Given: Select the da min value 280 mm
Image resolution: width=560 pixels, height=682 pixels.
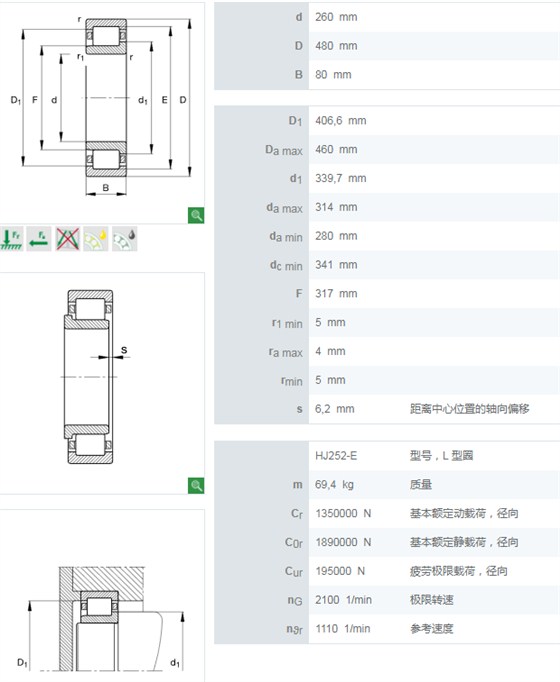Looking at the screenshot, I should click(336, 236).
